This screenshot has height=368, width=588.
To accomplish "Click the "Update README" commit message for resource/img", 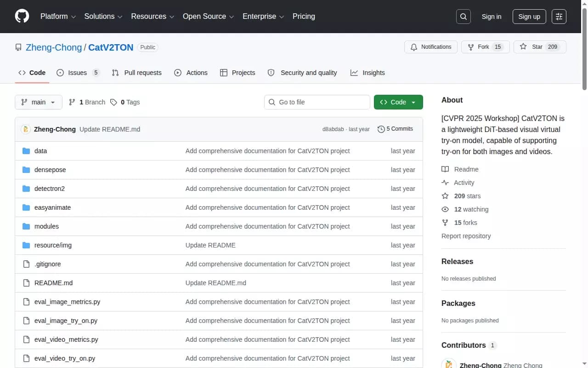I will [x=210, y=245].
